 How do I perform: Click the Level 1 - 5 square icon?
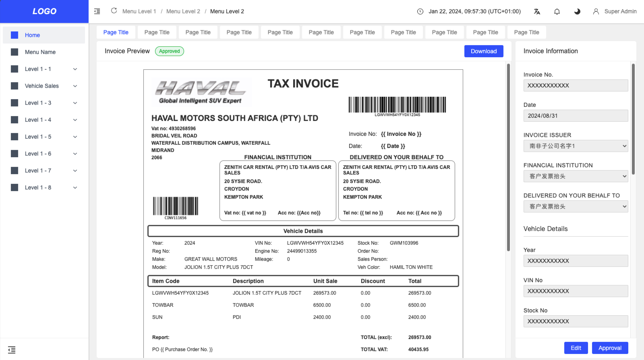click(x=14, y=137)
